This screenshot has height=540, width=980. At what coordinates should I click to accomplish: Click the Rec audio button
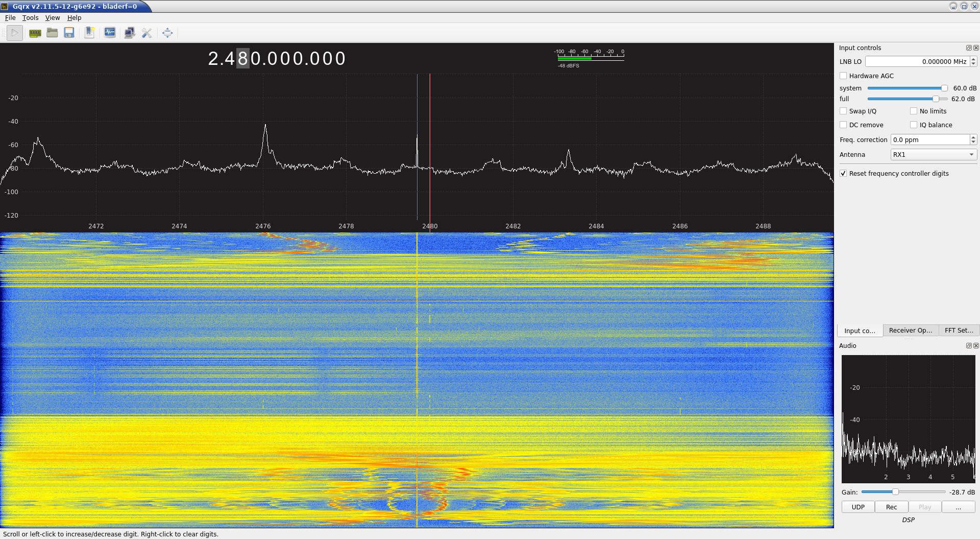pyautogui.click(x=891, y=507)
